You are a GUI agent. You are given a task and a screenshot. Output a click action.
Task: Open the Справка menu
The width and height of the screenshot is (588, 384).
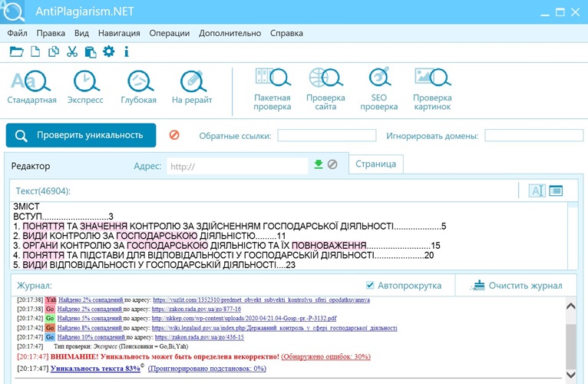pyautogui.click(x=286, y=33)
